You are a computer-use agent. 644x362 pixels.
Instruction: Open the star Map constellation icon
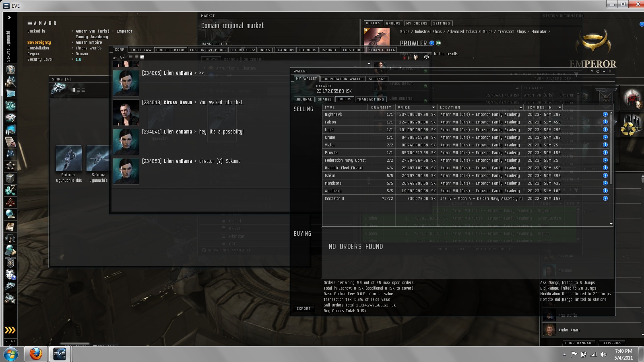[10, 153]
